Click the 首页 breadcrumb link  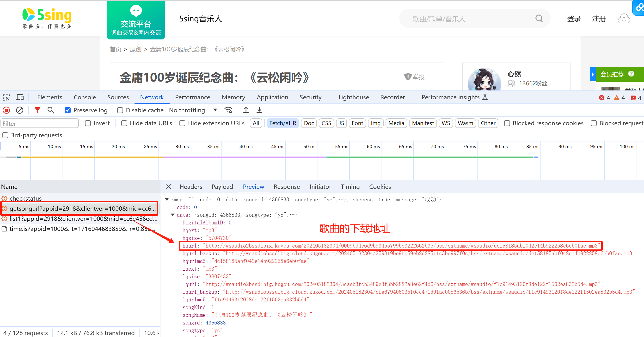[116, 49]
